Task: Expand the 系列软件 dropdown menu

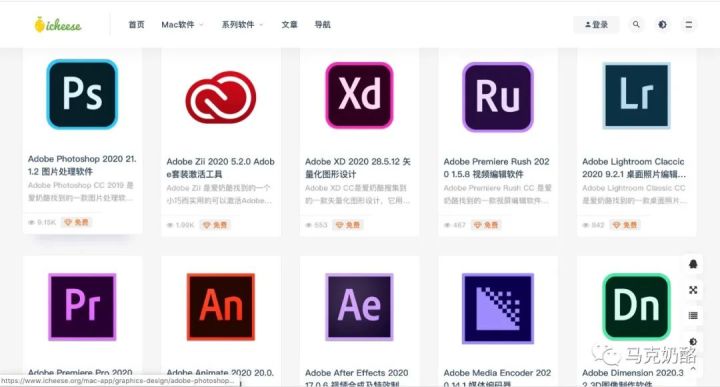Action: tap(242, 25)
